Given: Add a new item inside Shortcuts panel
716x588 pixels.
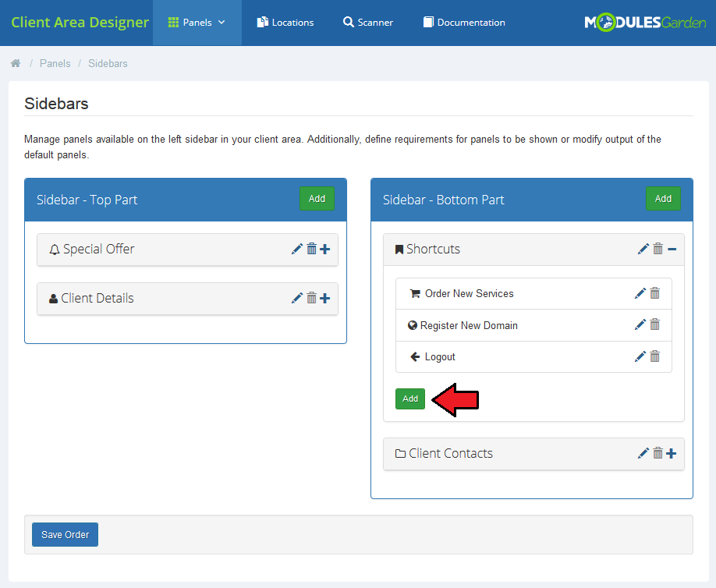Looking at the screenshot, I should click(x=410, y=398).
